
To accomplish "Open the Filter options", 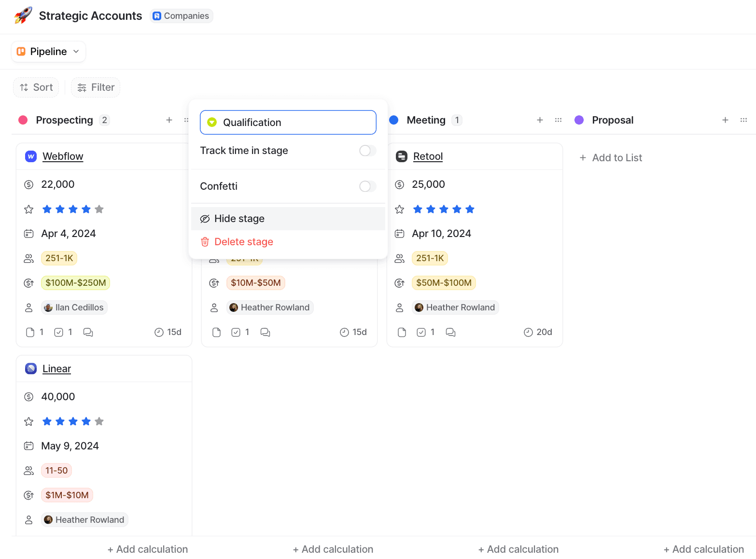I will click(96, 87).
